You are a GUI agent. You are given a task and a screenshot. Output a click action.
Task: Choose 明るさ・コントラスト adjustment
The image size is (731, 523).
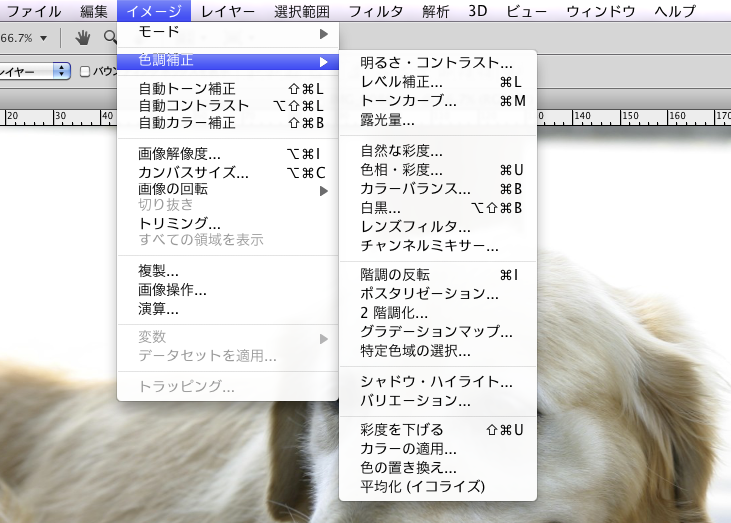[436, 63]
